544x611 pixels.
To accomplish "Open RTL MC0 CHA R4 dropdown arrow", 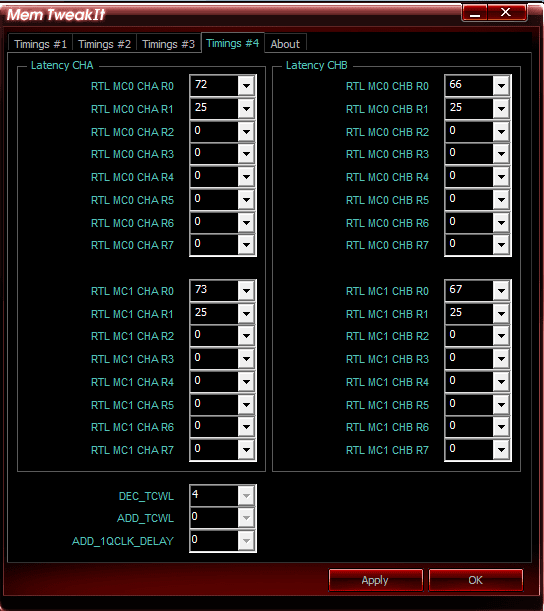I will click(246, 177).
